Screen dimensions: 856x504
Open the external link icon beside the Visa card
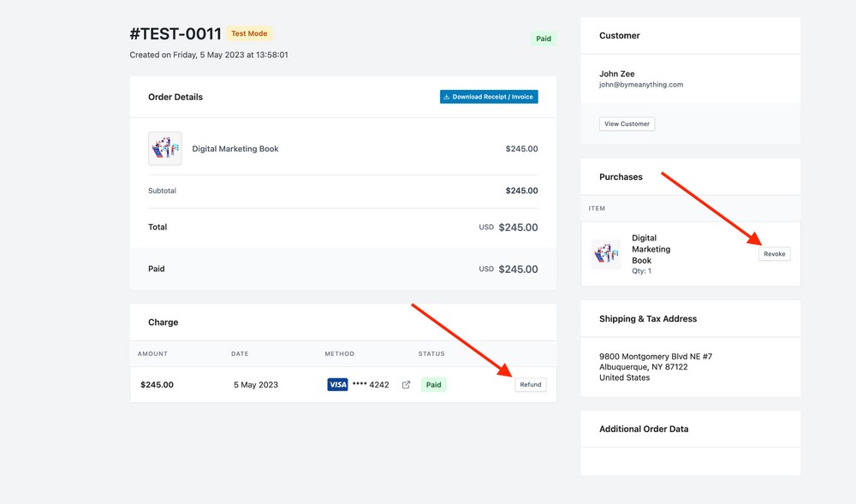coord(405,385)
